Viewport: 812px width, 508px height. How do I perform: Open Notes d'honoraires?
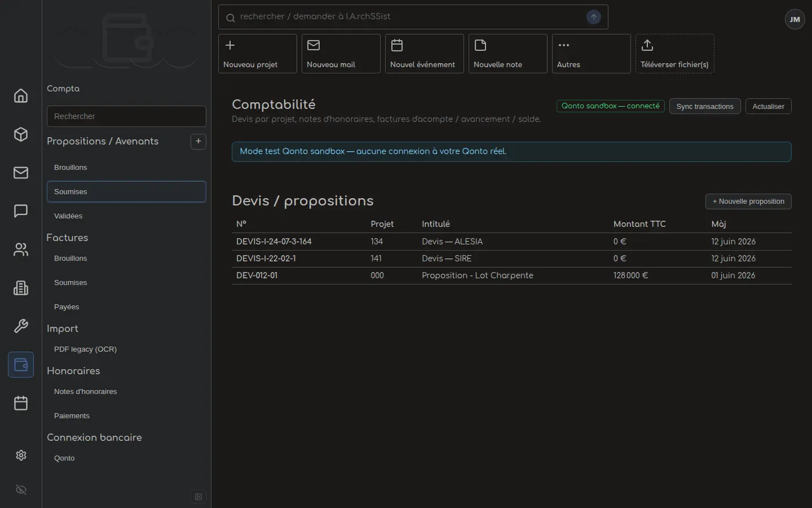(x=126, y=392)
